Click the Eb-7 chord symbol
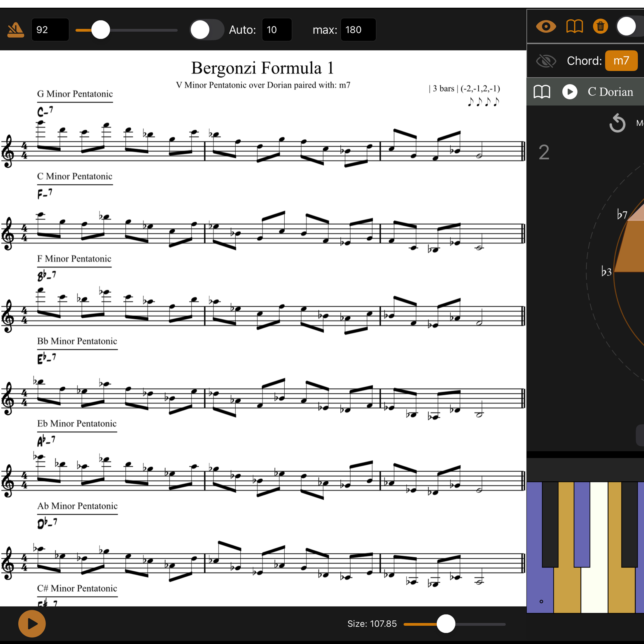Screen dimensions: 644x644 point(47,358)
